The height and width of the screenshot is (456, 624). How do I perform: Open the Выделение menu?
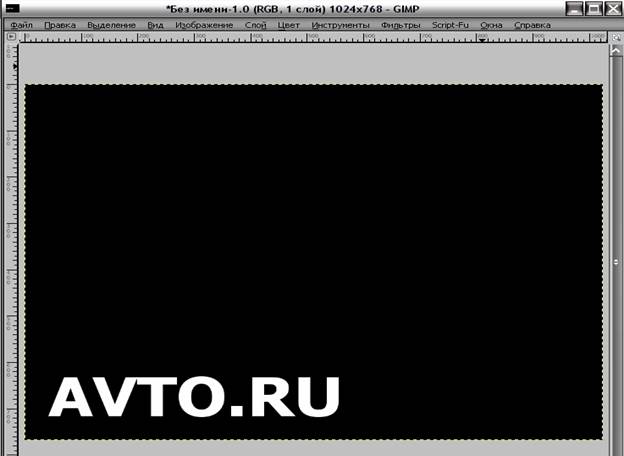tap(111, 25)
